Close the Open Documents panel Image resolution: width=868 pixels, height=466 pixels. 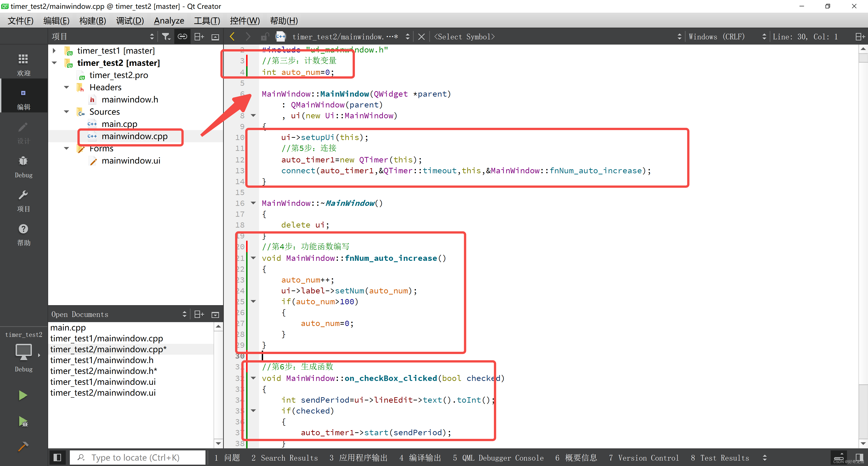pyautogui.click(x=215, y=315)
